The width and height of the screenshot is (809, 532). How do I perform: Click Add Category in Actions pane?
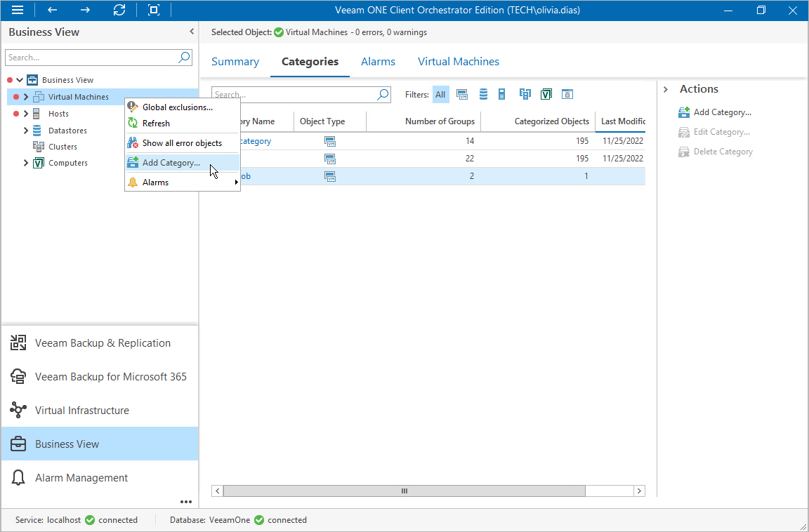click(x=715, y=112)
